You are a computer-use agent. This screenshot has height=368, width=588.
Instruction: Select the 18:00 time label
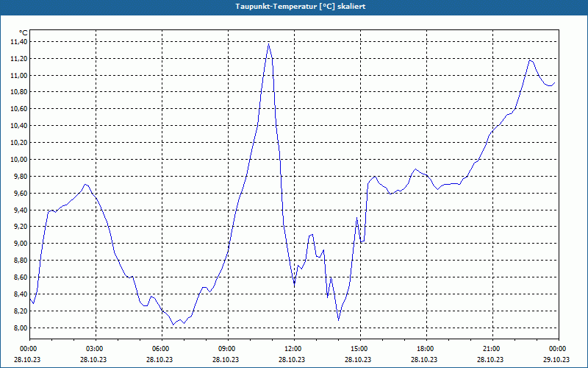(425, 349)
